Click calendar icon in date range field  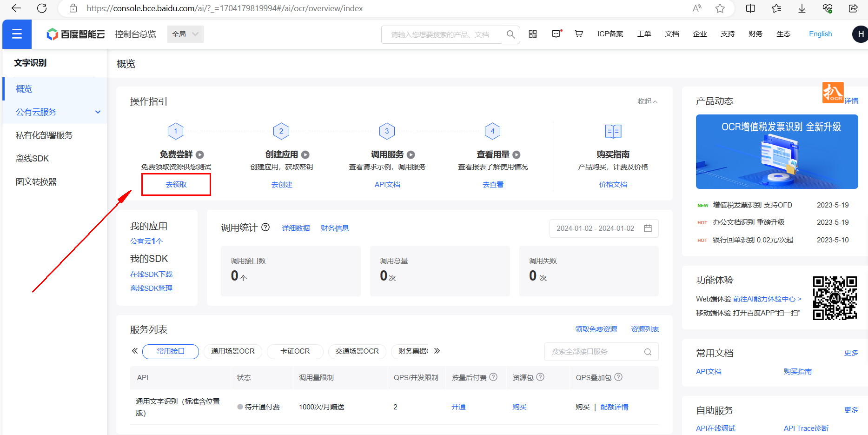click(x=648, y=228)
